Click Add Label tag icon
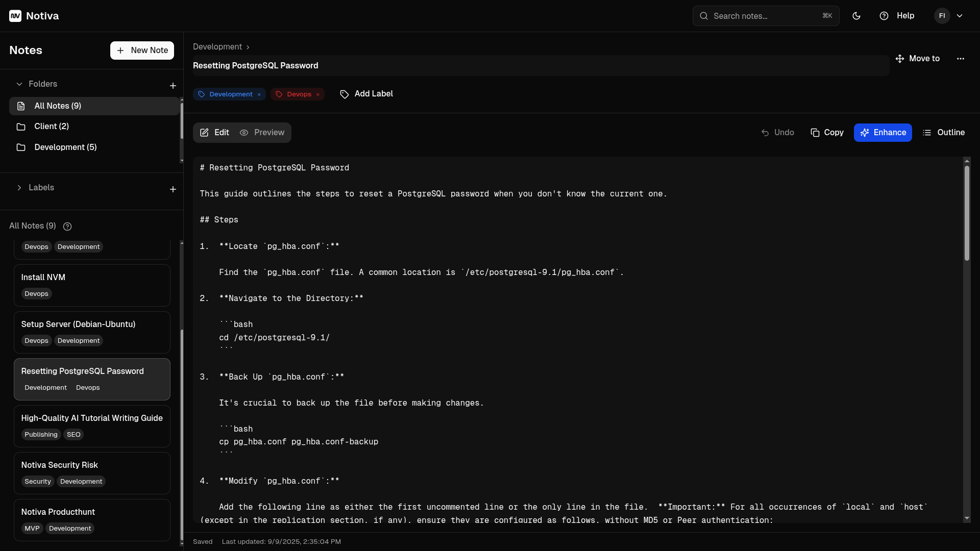The image size is (980, 551). pos(345,94)
